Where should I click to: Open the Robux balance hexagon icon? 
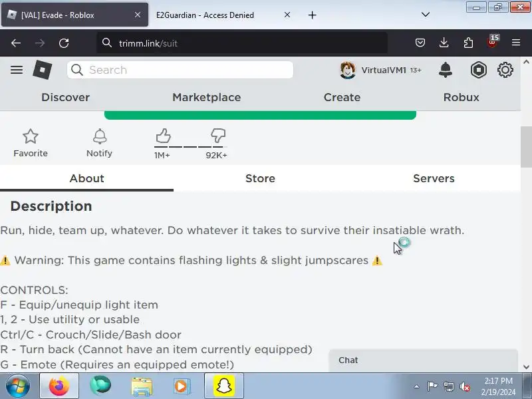pos(479,70)
